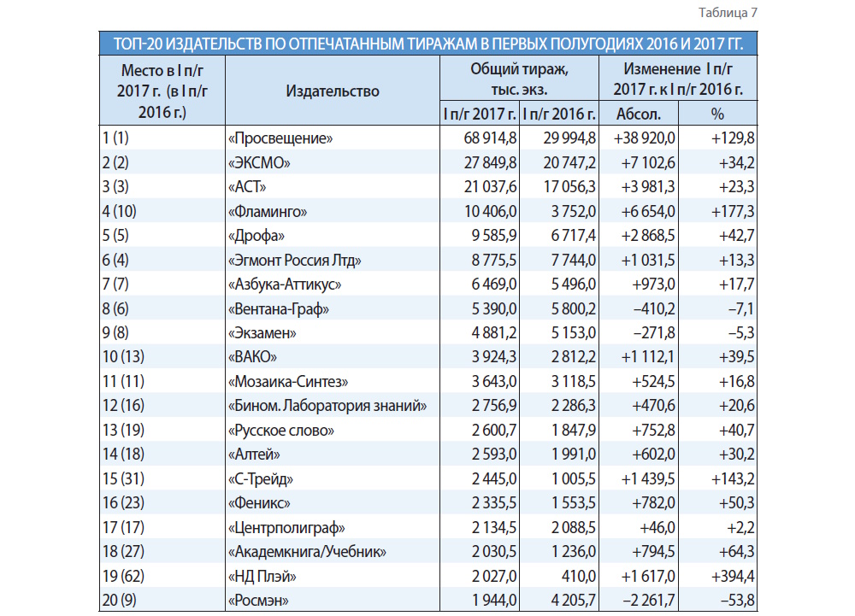Image resolution: width=855 pixels, height=616 pixels.
Task: Select publisher name «Эгмонт Россия Лтд»
Action: 294,261
